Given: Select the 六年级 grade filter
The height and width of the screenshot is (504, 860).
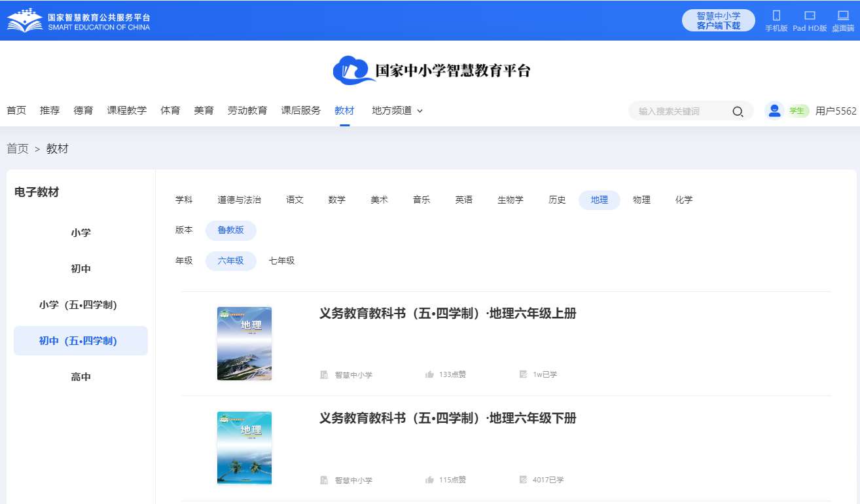Looking at the screenshot, I should [231, 261].
